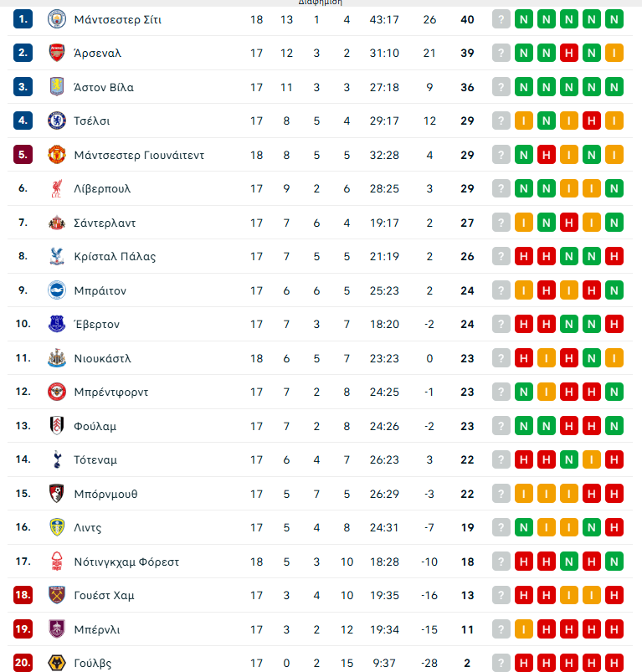Viewport: 642px width, 672px height.
Task: Open the Μάντσεστερ Γιουνάιτεντ team page
Action: click(139, 155)
